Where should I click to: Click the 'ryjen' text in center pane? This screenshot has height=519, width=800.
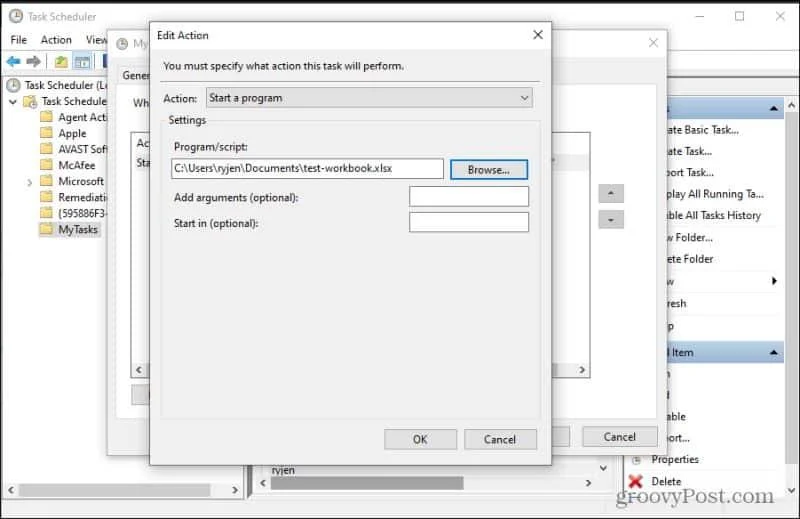[283, 470]
